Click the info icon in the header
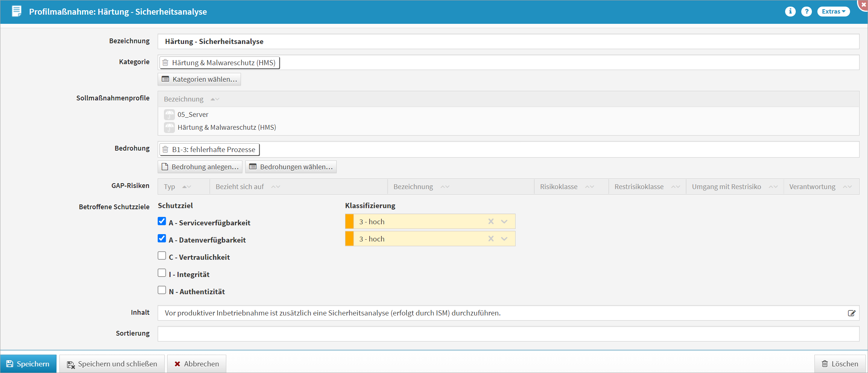 point(790,12)
